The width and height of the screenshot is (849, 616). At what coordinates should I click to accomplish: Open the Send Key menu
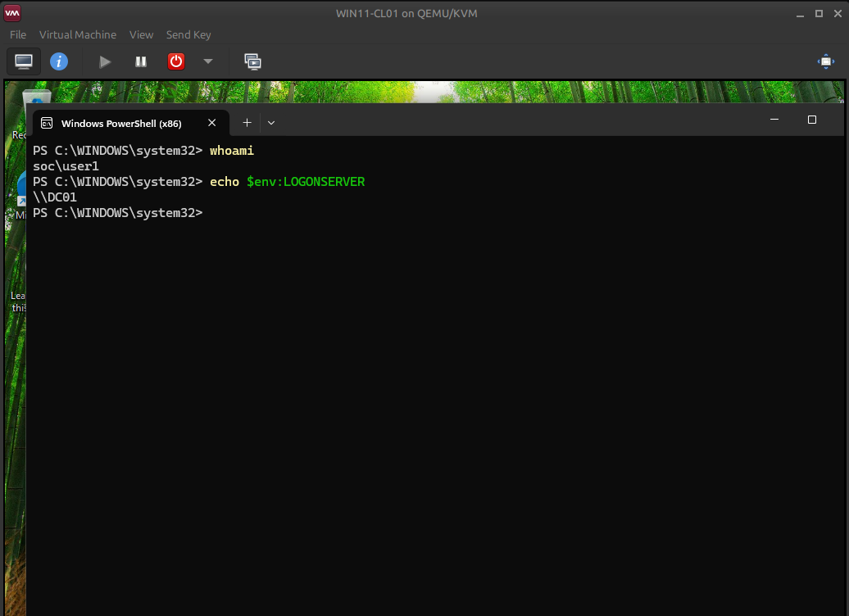pyautogui.click(x=188, y=34)
